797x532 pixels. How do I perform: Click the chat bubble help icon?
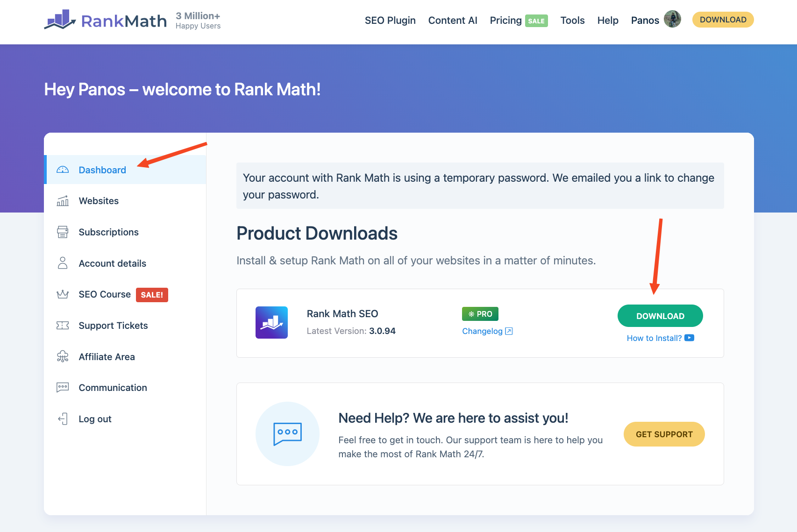(x=287, y=434)
